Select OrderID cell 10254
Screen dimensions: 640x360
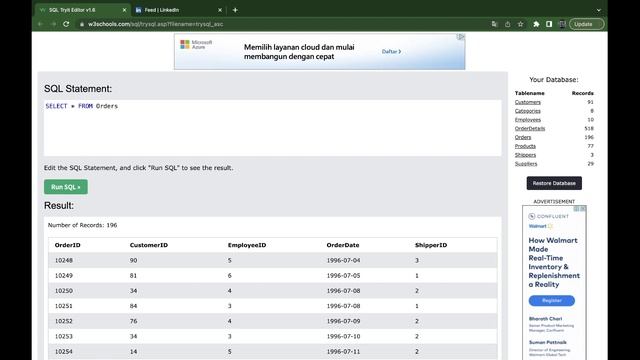pos(64,351)
